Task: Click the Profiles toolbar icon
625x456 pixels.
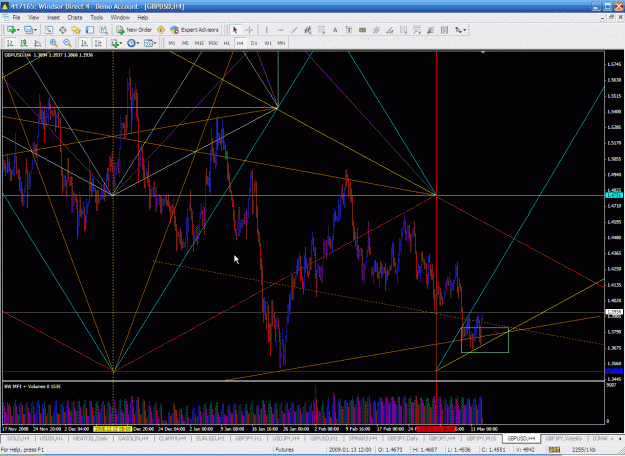Action: point(28,30)
